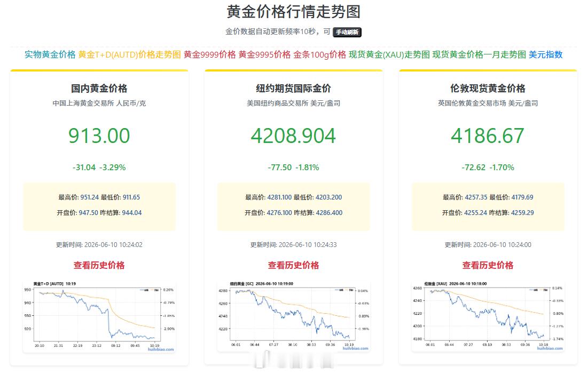Image resolution: width=588 pixels, height=374 pixels.
Task: Open the 伦敦金 [XAU] chart thumbnail
Action: (x=488, y=317)
